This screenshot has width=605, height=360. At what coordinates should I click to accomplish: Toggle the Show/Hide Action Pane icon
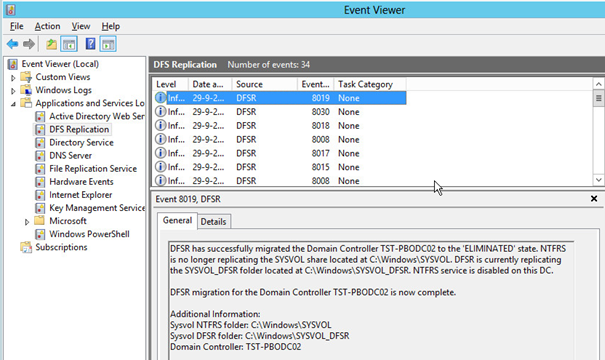pyautogui.click(x=108, y=44)
